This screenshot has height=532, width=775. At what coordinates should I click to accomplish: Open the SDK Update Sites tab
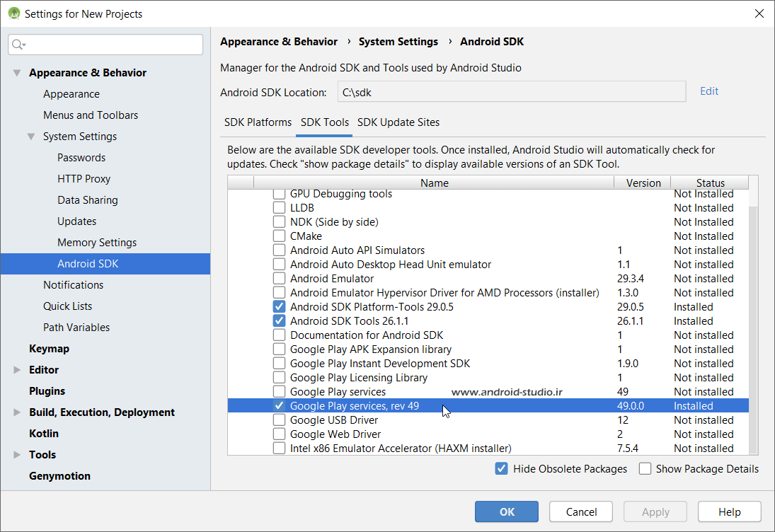398,122
